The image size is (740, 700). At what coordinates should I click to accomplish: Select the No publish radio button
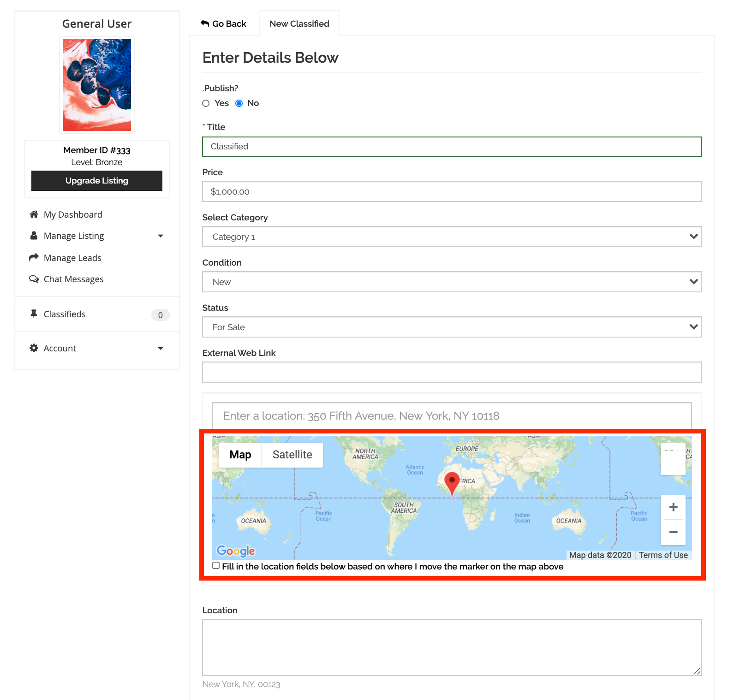coord(239,103)
